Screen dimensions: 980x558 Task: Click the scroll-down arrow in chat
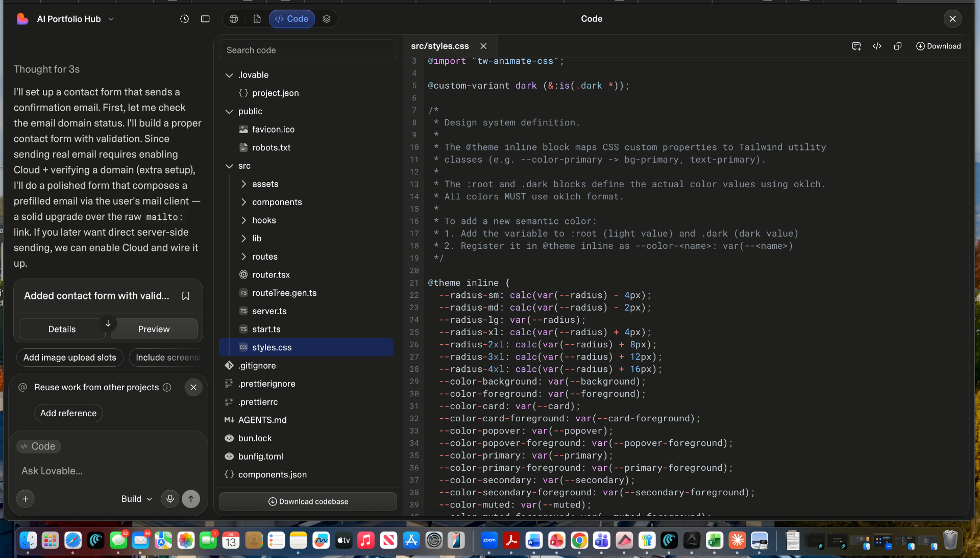[108, 323]
